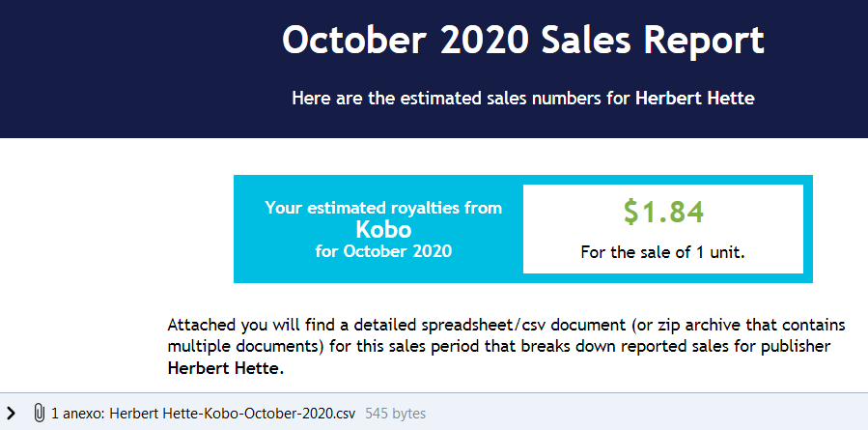Click the Herbert Hette name in the header subtitle

pyautogui.click(x=695, y=99)
